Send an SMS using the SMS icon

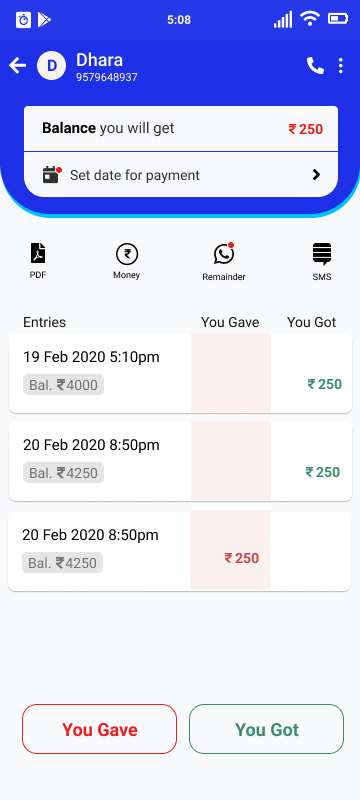click(x=322, y=254)
